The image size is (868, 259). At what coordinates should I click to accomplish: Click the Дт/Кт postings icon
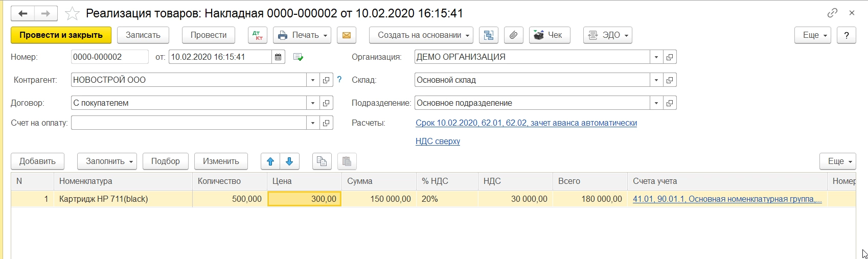[x=258, y=35]
